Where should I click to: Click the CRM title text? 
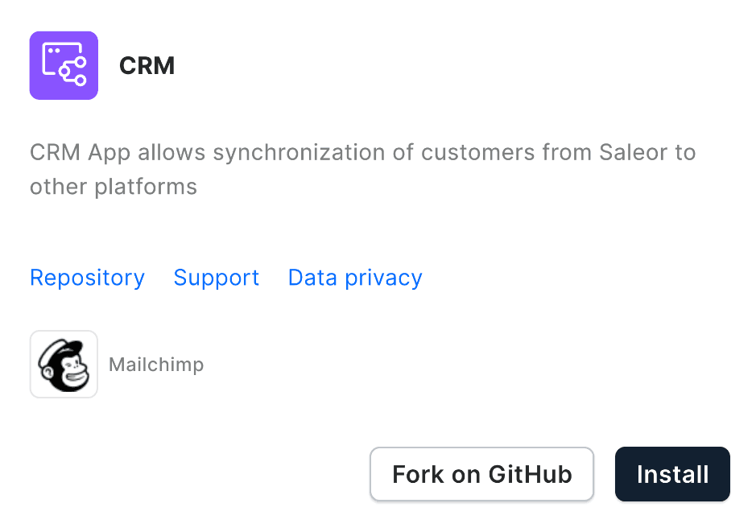(x=147, y=65)
